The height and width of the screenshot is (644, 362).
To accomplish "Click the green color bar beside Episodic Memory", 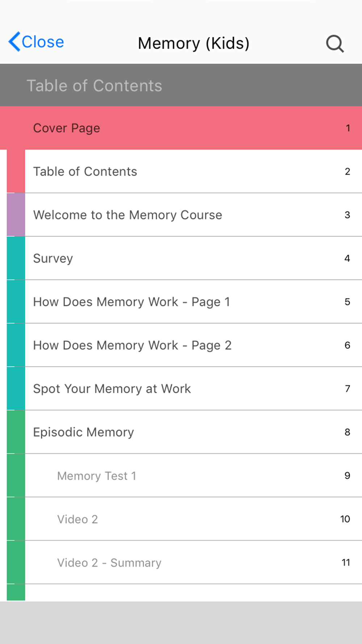I will [x=16, y=432].
